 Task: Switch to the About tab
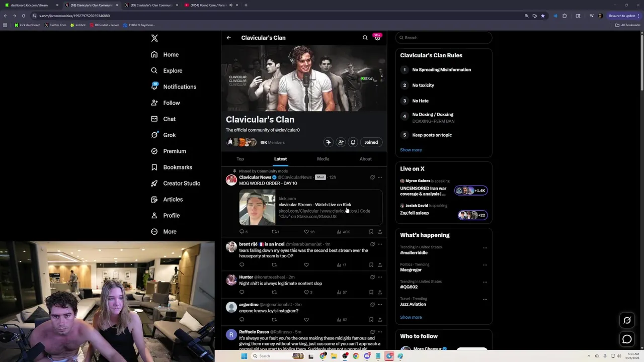[365, 159]
